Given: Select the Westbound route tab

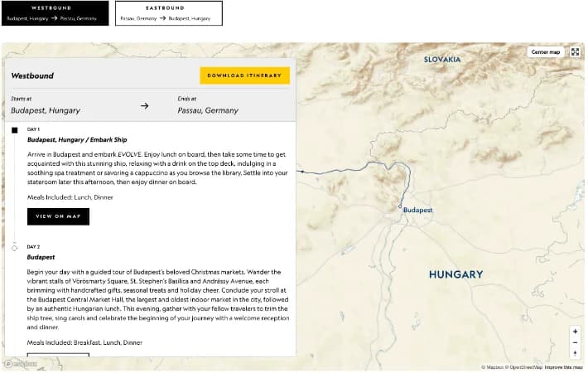Looking at the screenshot, I should 55,13.
